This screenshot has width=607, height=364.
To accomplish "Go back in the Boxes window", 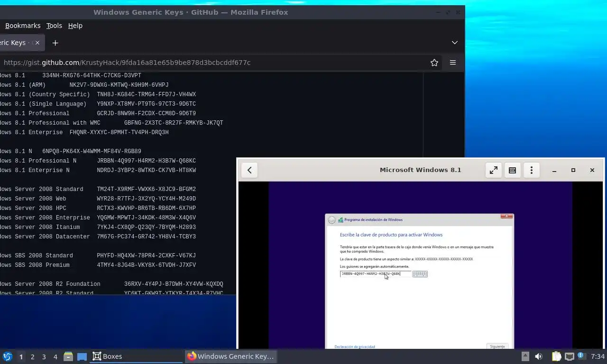I will pos(249,170).
